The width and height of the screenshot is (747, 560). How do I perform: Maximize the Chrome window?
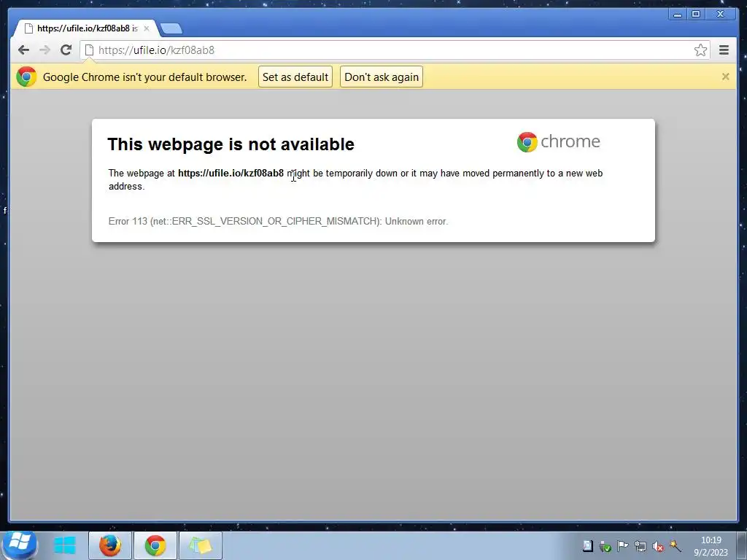click(695, 15)
